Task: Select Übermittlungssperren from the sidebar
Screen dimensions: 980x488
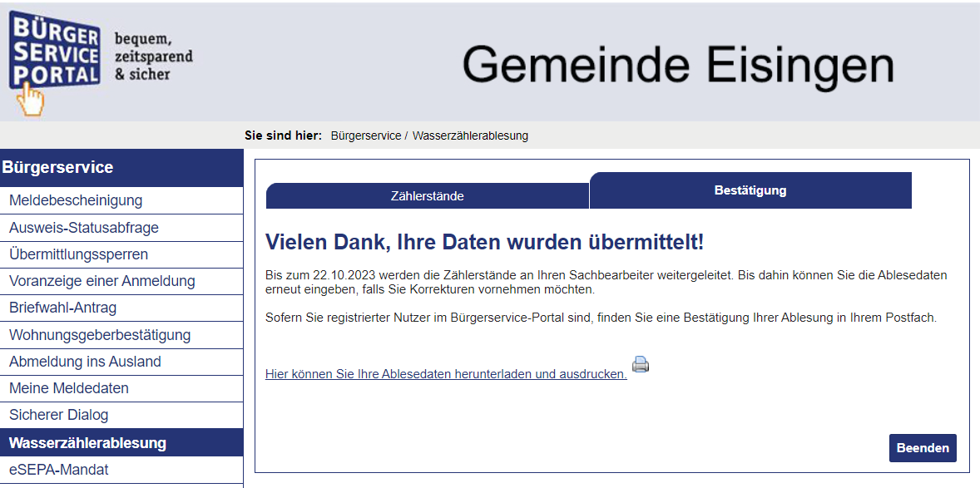Action: [79, 254]
